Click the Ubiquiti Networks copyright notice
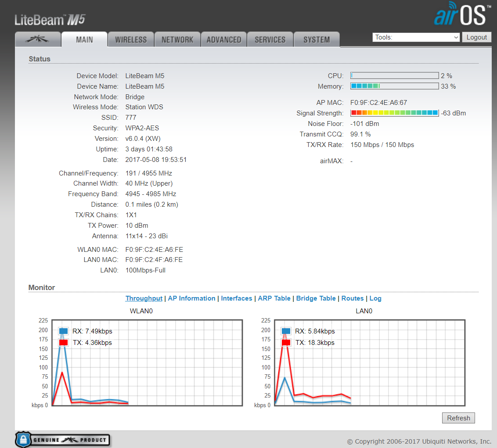 tap(419, 441)
